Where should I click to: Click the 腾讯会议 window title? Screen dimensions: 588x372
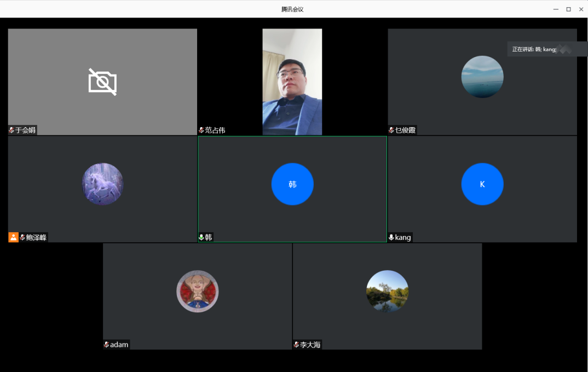coord(292,9)
